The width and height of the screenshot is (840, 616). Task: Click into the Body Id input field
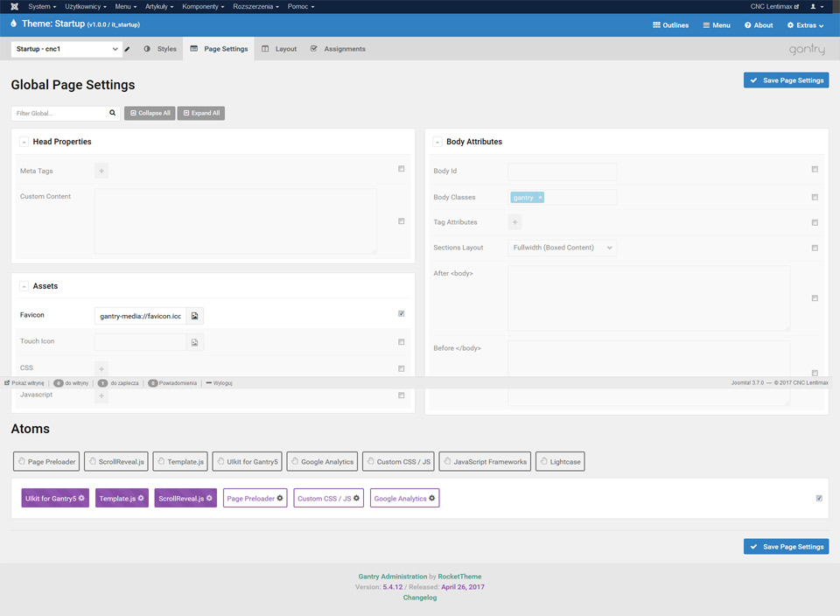tap(563, 171)
